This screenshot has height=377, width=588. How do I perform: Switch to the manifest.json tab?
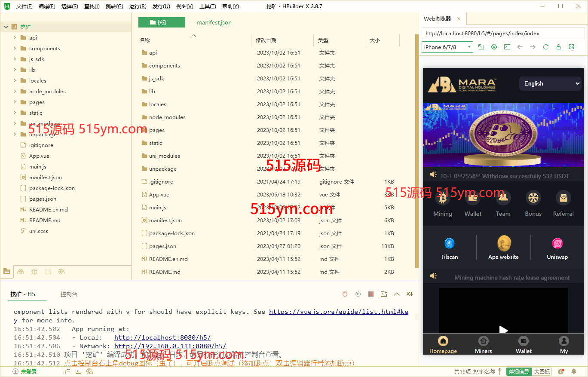click(x=214, y=22)
